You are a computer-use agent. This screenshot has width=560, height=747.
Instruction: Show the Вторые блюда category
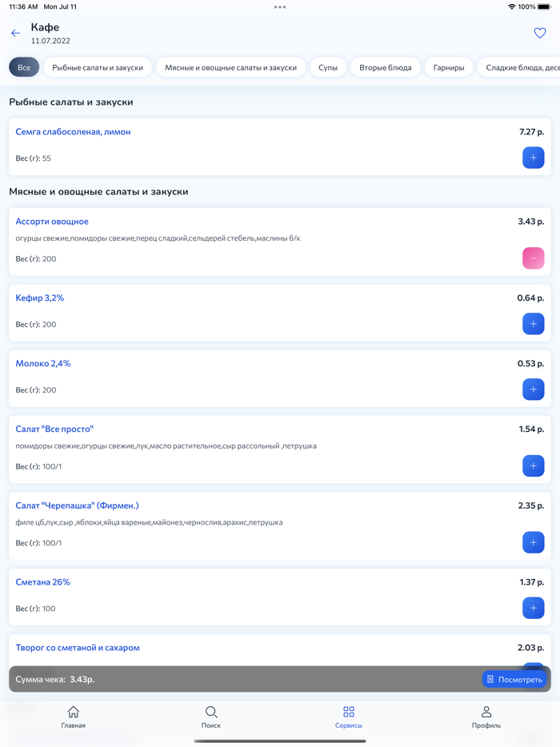point(385,68)
